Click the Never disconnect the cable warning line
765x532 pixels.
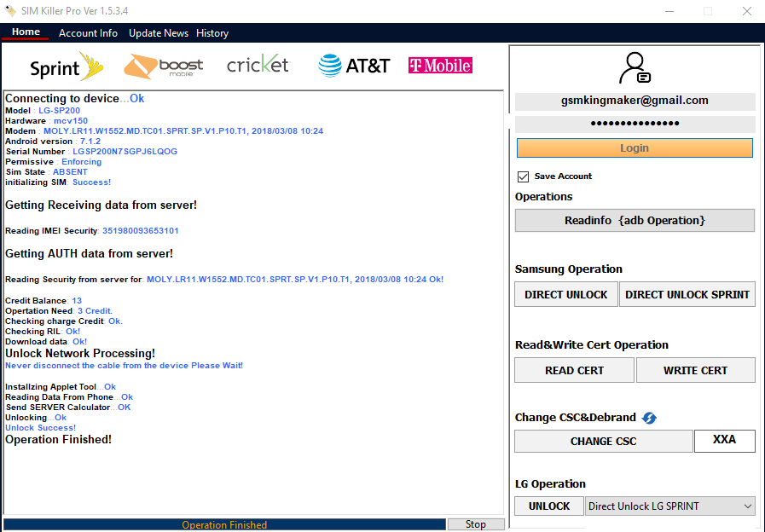point(124,366)
